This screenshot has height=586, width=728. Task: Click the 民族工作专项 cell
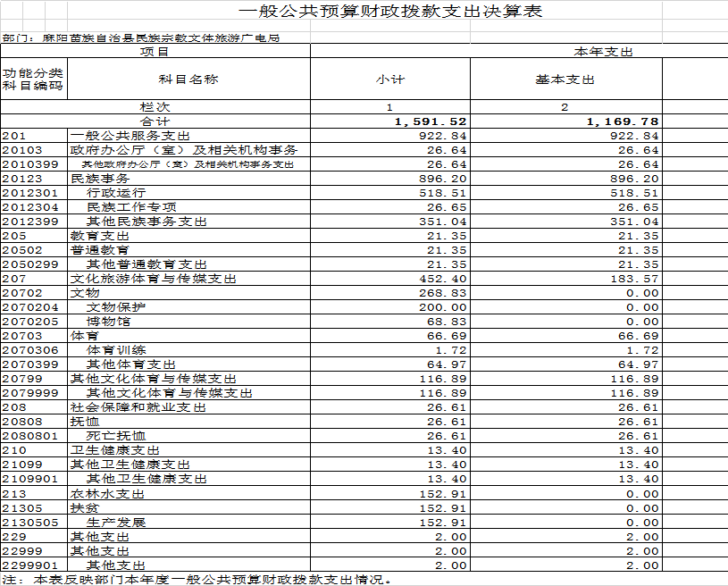[x=127, y=206]
